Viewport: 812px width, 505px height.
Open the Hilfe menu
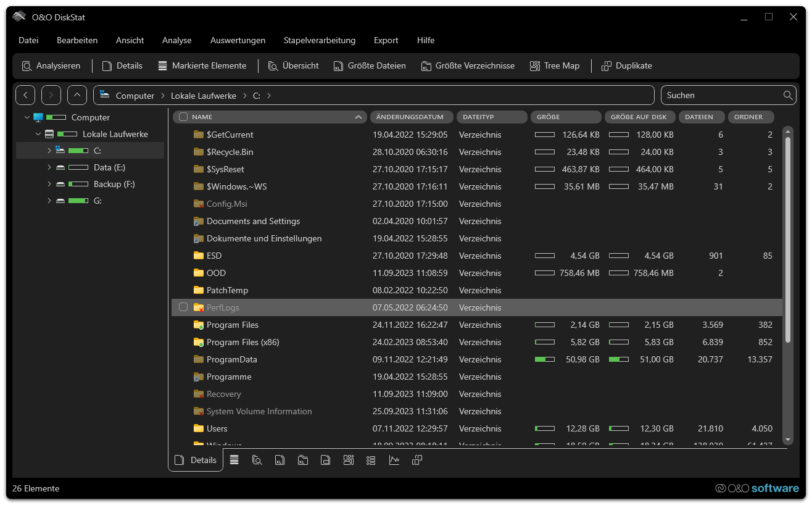[x=426, y=40]
